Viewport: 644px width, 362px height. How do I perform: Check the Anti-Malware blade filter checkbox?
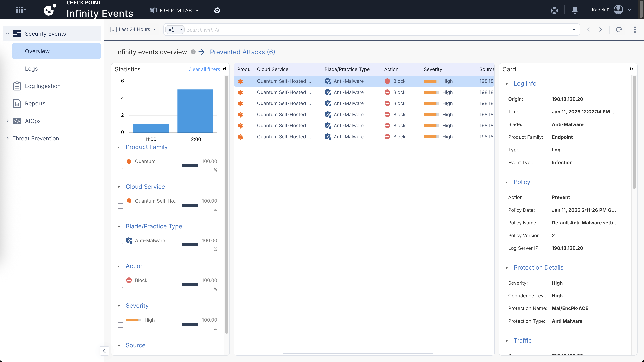(x=120, y=246)
